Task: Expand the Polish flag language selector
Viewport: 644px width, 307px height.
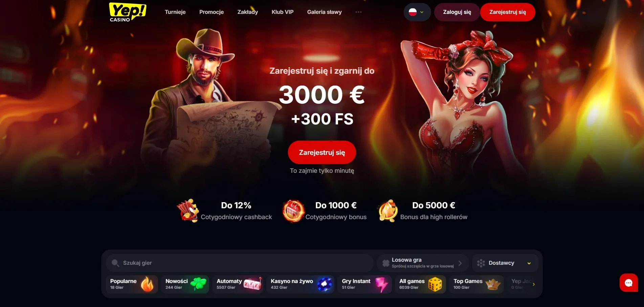Action: [x=417, y=12]
